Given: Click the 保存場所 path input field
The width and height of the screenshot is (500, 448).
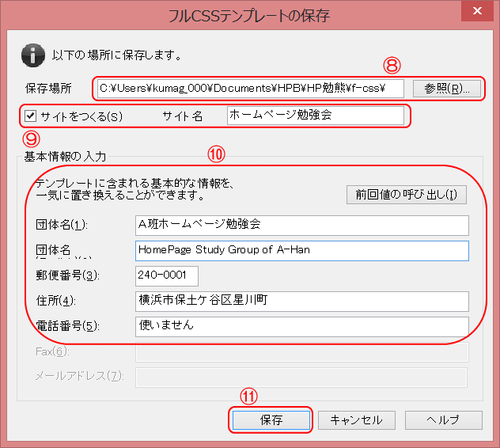Looking at the screenshot, I should (x=250, y=89).
